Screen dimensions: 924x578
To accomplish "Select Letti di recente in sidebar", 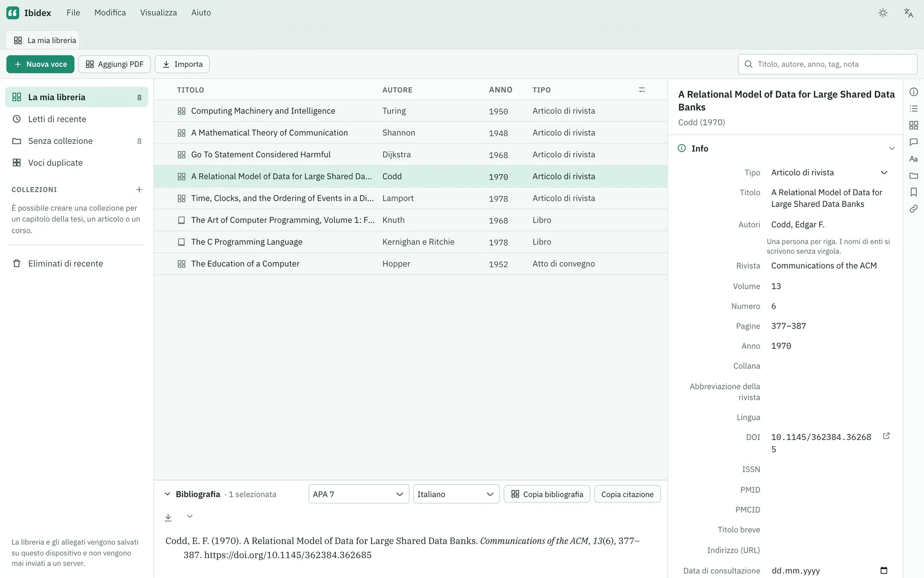I will click(x=76, y=119).
